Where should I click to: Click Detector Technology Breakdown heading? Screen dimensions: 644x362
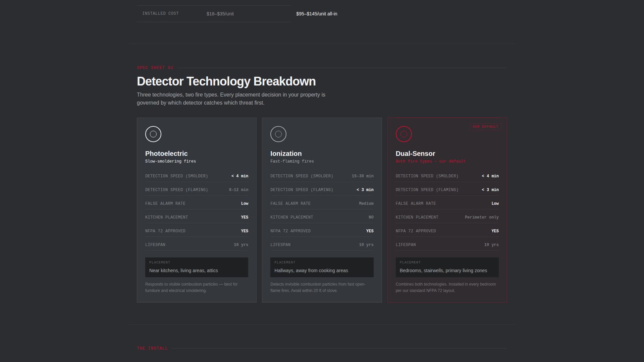coord(226,81)
